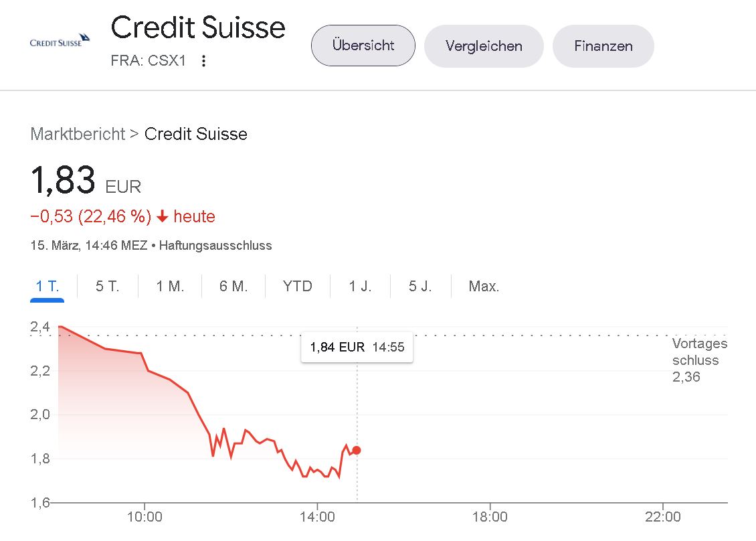Switch to the YTD chart range

(x=298, y=286)
